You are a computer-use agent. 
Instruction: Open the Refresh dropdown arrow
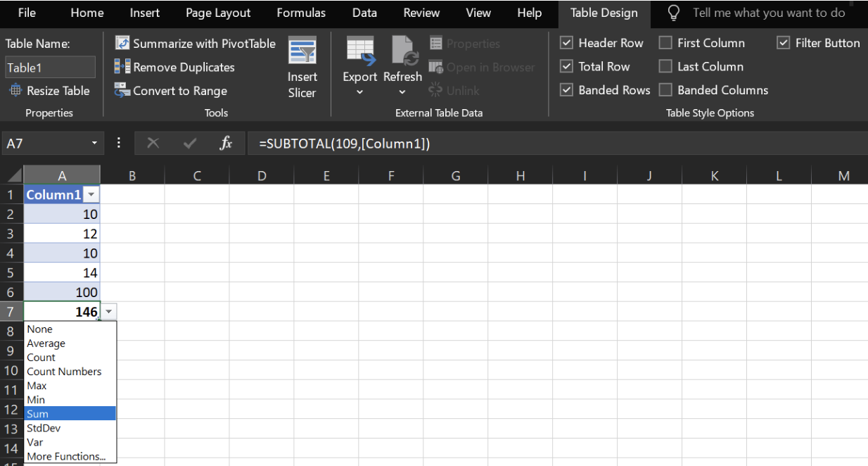coord(402,92)
